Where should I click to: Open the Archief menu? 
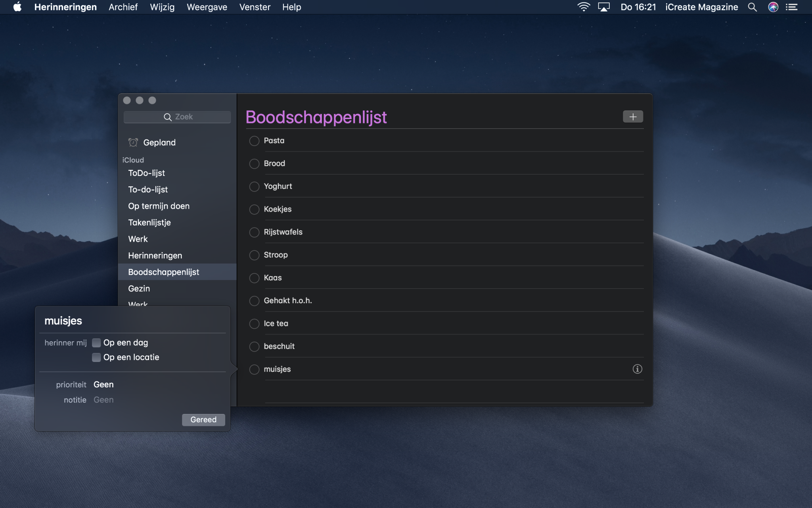[123, 7]
